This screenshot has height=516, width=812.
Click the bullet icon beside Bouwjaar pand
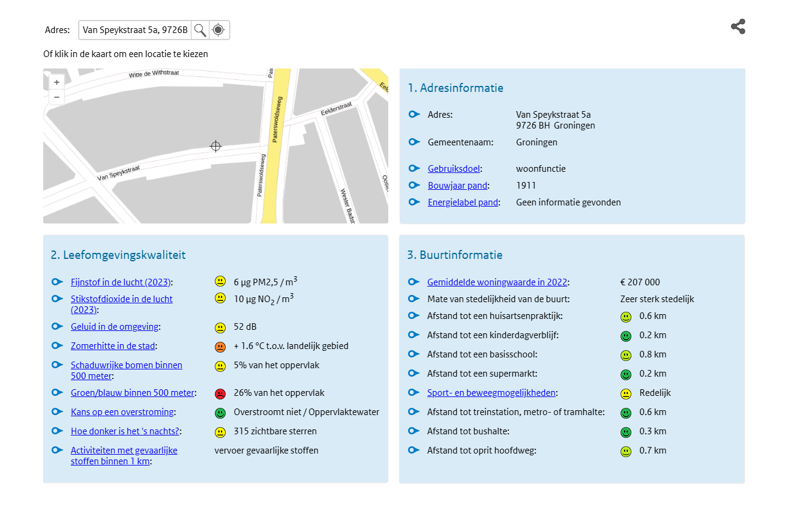pyautogui.click(x=414, y=186)
